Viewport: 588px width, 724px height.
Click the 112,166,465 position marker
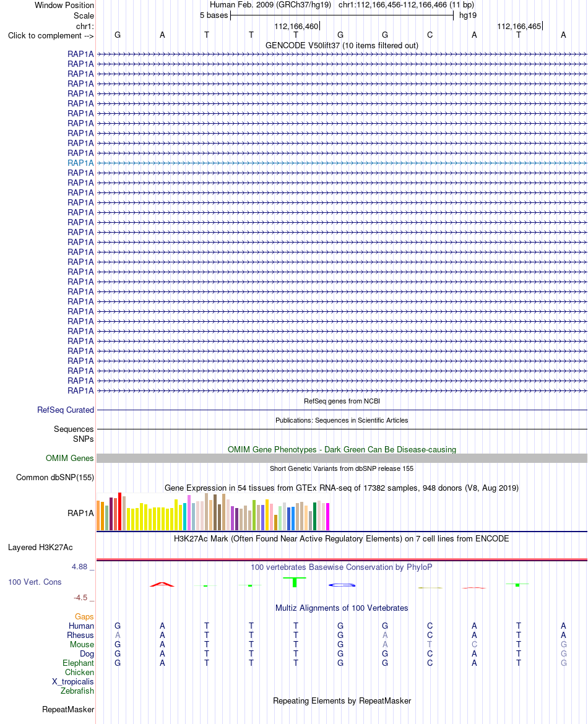[x=519, y=27]
